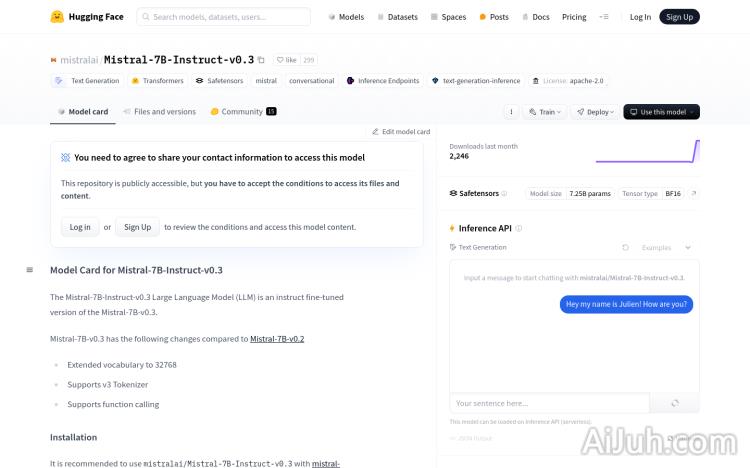Open the Safetensors details arrow icon
This screenshot has height=468, width=750.
pyautogui.click(x=694, y=193)
